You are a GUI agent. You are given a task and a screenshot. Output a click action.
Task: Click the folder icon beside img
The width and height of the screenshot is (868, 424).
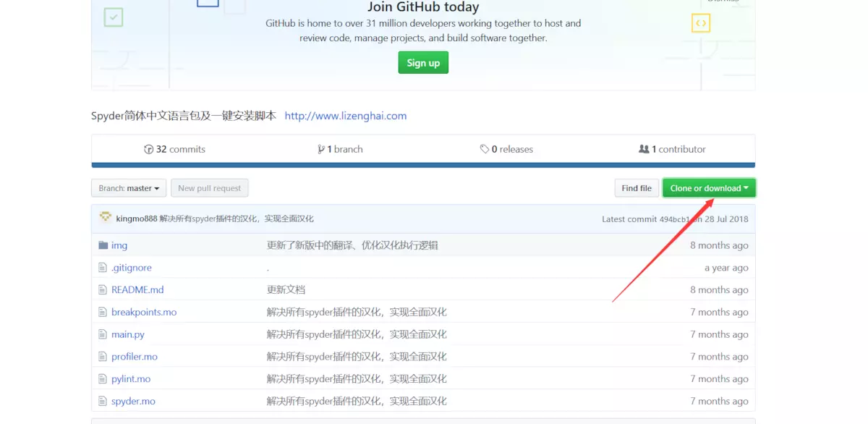pos(103,245)
